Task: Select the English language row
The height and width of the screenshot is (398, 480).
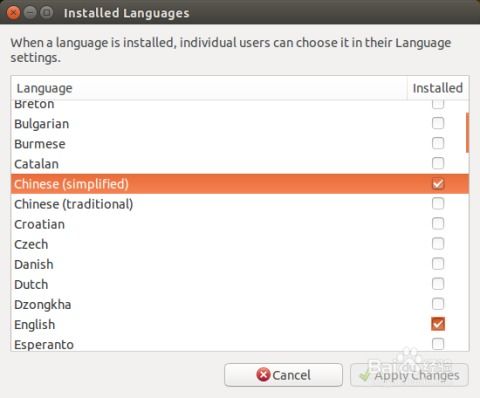Action: click(x=240, y=324)
